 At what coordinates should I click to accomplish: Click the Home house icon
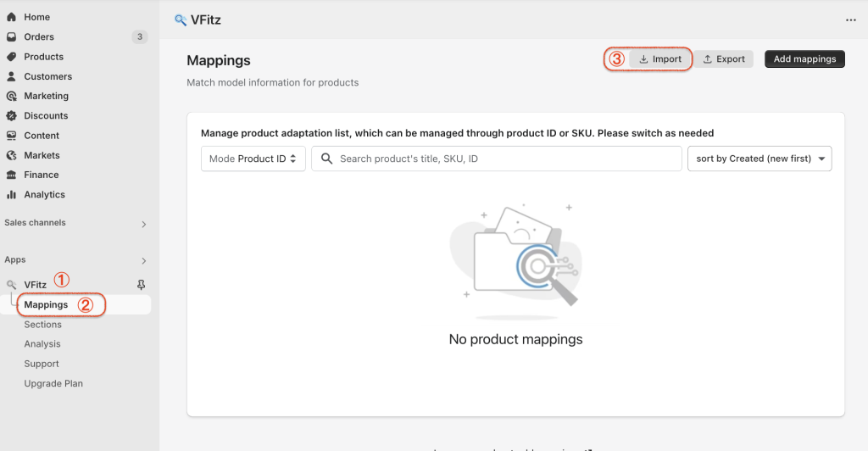tap(11, 17)
